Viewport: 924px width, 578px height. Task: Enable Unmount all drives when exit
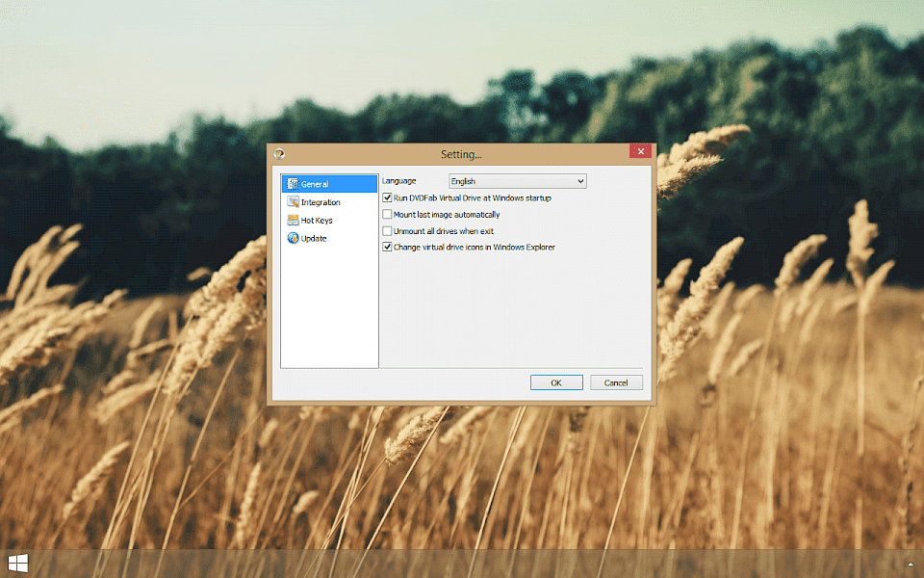pos(387,230)
